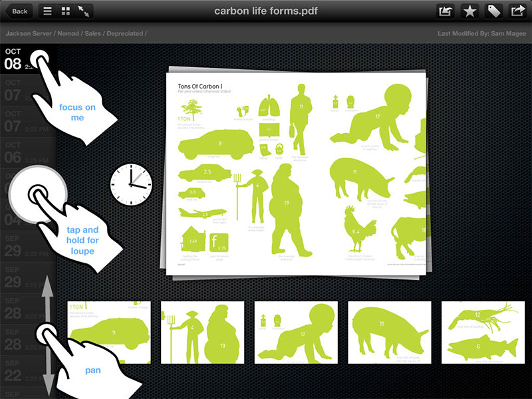Expand document to full screen
532x399 pixels.
pos(84,11)
